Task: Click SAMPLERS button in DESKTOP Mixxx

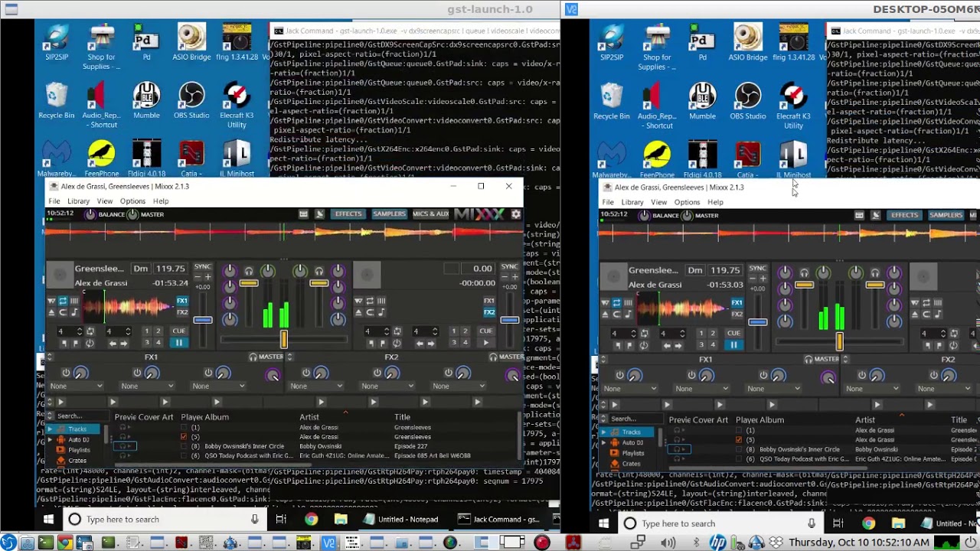Action: point(946,216)
